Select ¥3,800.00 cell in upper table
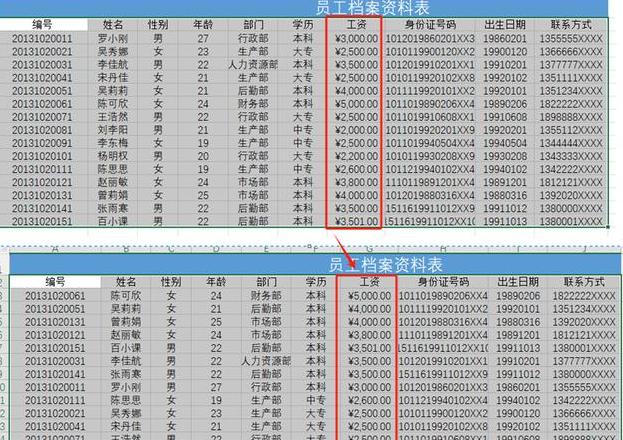This screenshot has height=440, width=623. click(x=356, y=182)
